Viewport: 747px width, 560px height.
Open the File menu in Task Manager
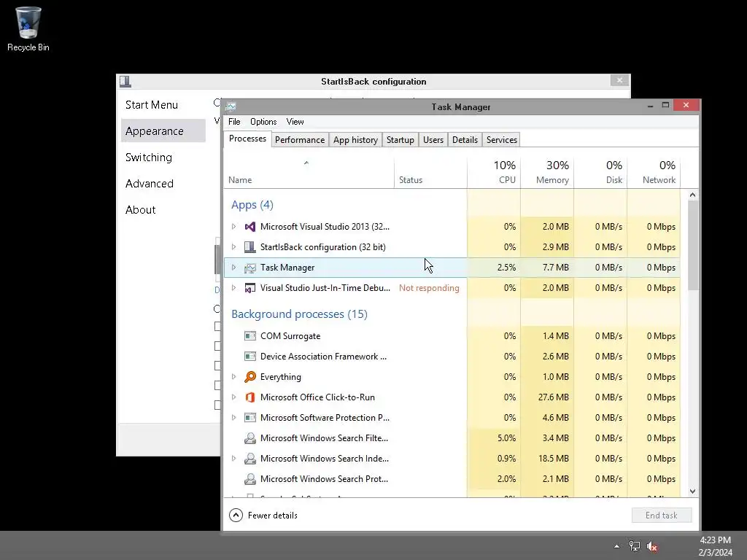[x=234, y=122]
